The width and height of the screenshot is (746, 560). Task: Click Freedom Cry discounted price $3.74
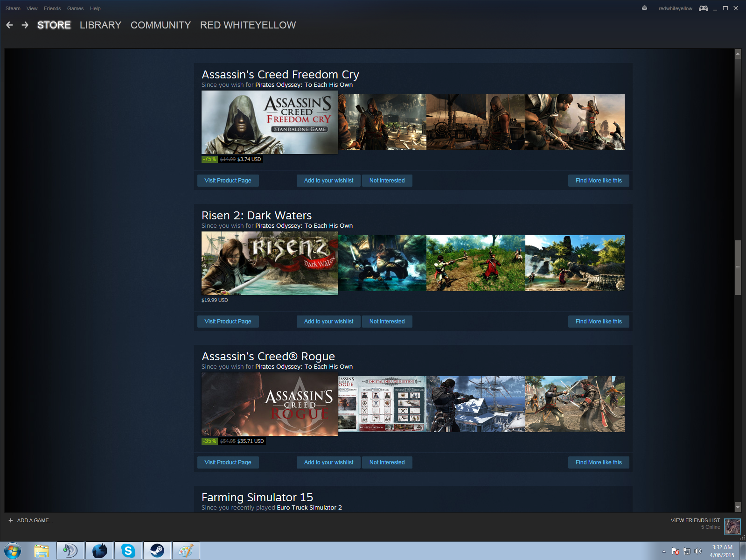249,159
